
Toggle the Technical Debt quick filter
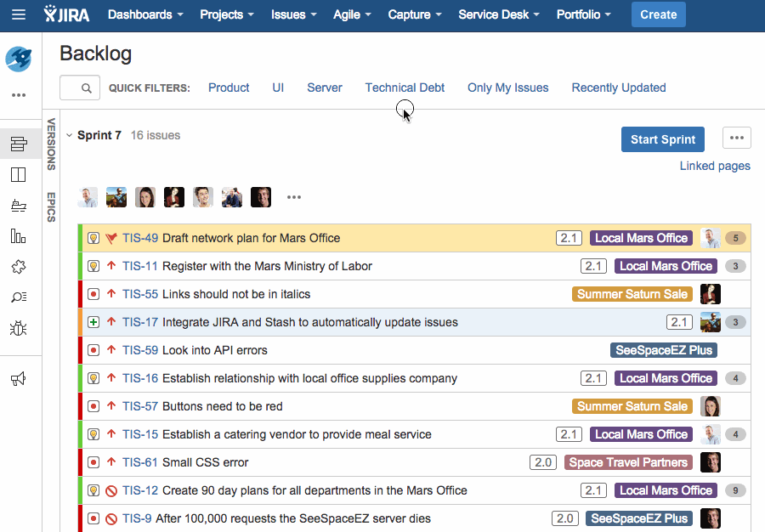[405, 88]
